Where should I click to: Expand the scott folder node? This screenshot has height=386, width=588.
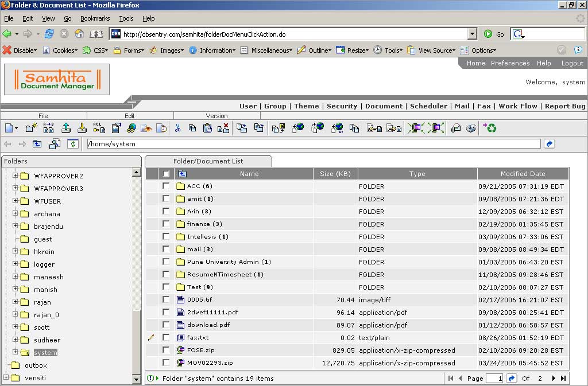tap(15, 326)
